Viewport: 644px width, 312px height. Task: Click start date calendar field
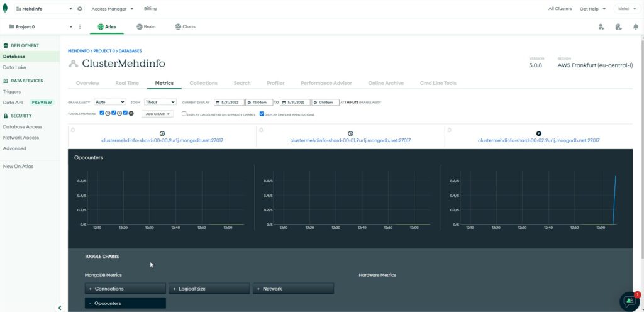point(229,103)
